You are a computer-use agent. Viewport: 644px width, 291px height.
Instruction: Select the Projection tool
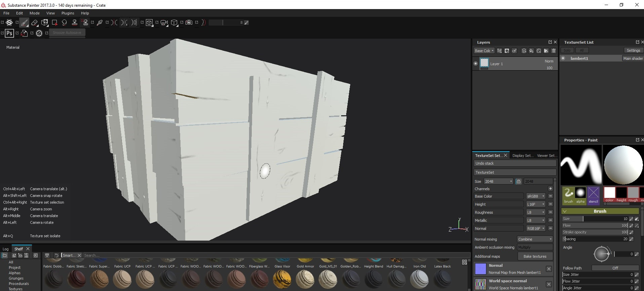click(x=44, y=23)
